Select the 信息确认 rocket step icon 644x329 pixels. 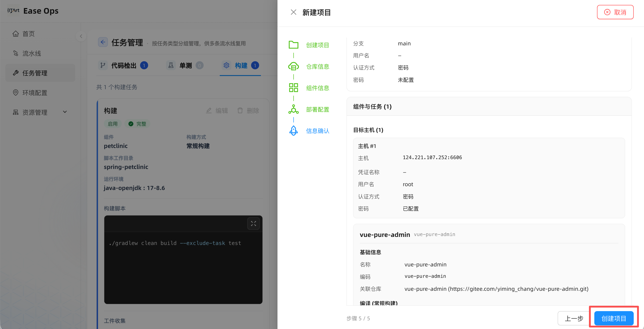294,131
